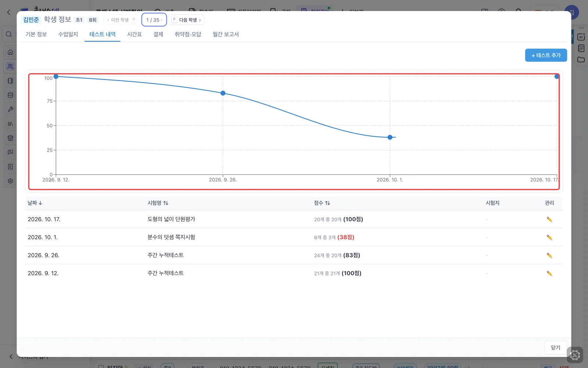Screen dimensions: 588x368
Task: Open the receipt document icon in sidebar
Action: click(x=10, y=166)
